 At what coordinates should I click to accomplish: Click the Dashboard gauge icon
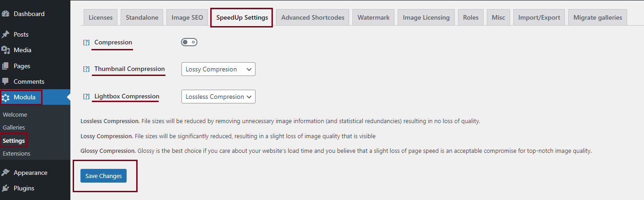click(x=5, y=14)
